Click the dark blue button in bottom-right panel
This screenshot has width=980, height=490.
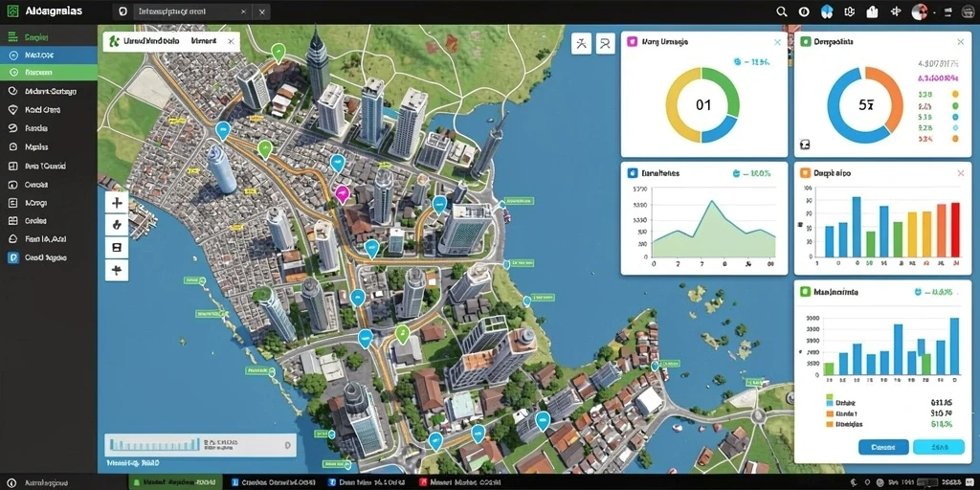[x=883, y=447]
